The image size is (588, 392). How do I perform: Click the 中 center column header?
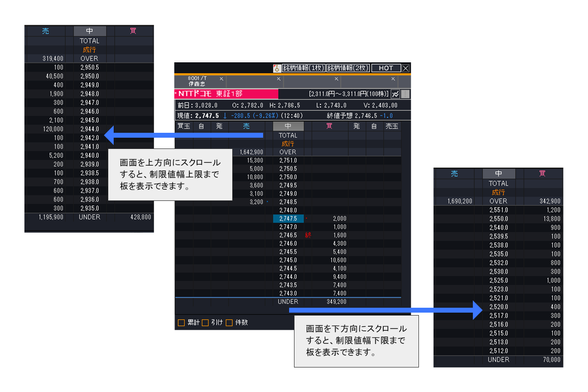[x=288, y=126]
